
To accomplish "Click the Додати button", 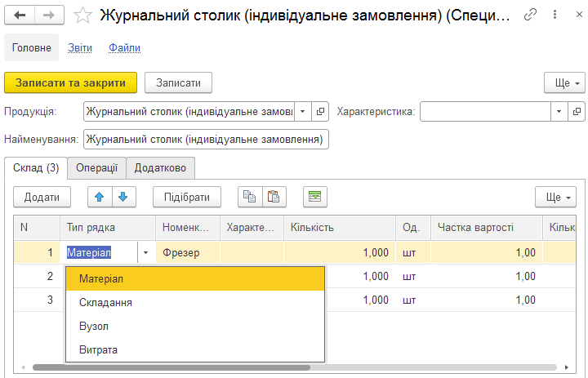I will coord(42,197).
